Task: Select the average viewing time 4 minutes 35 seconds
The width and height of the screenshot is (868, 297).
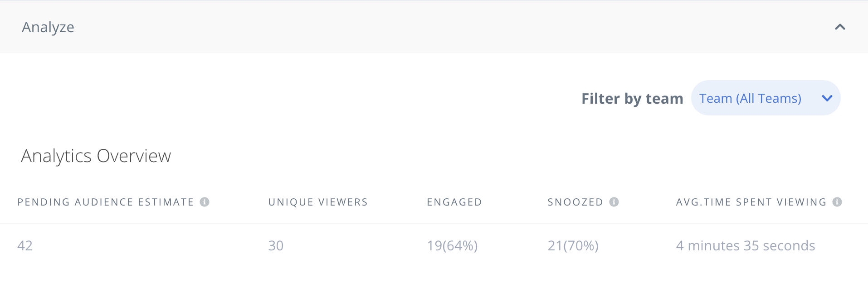Action: pyautogui.click(x=746, y=246)
